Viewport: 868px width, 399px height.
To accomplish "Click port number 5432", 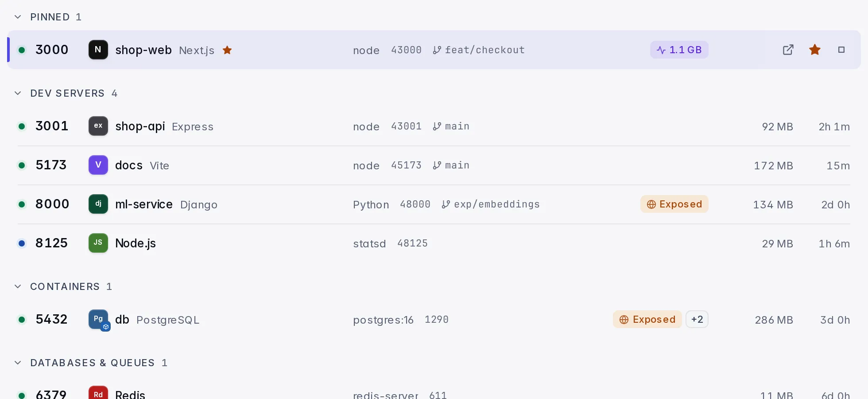I will [51, 319].
